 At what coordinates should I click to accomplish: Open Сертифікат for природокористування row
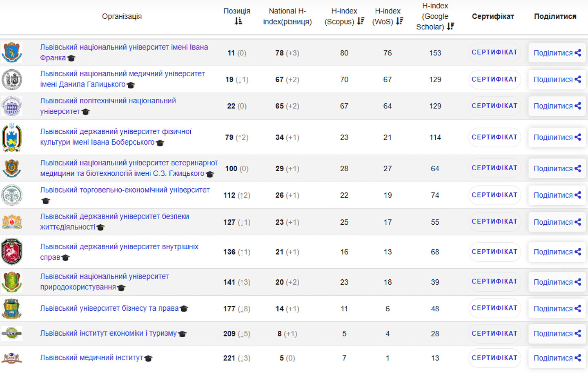494,282
